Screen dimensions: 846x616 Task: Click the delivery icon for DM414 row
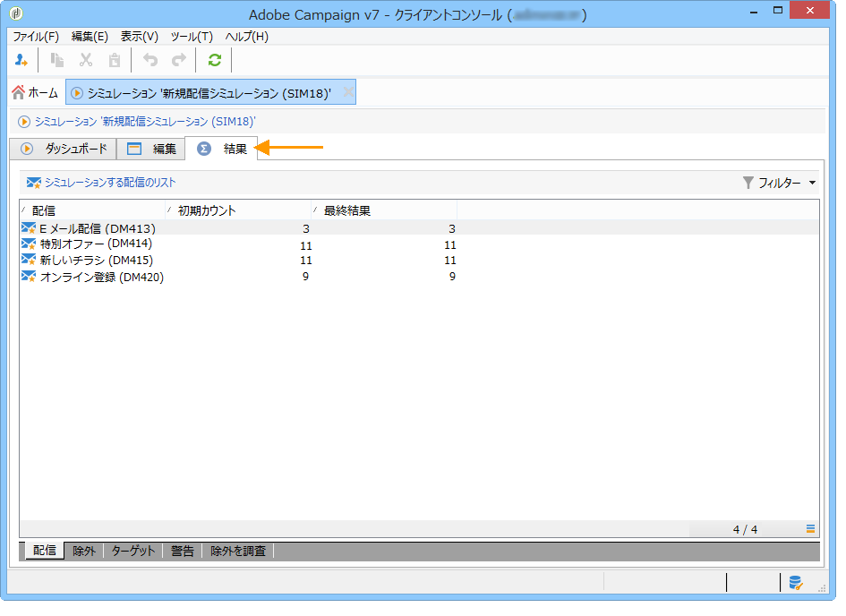point(29,244)
